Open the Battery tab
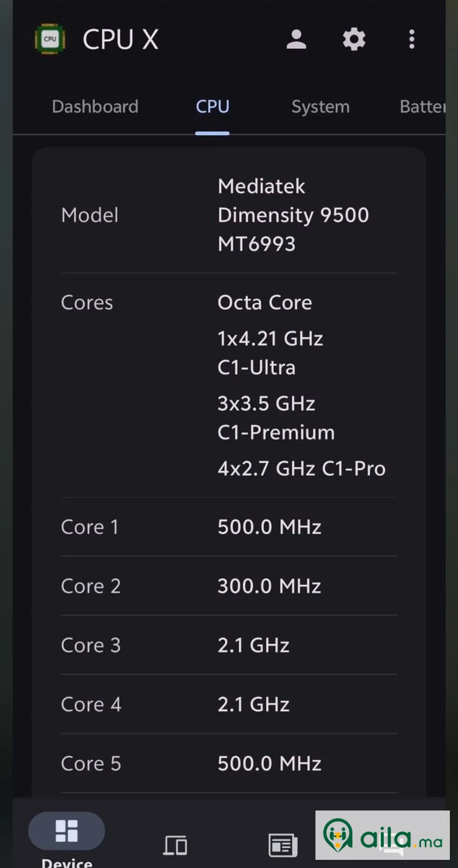The image size is (458, 868). tap(423, 106)
